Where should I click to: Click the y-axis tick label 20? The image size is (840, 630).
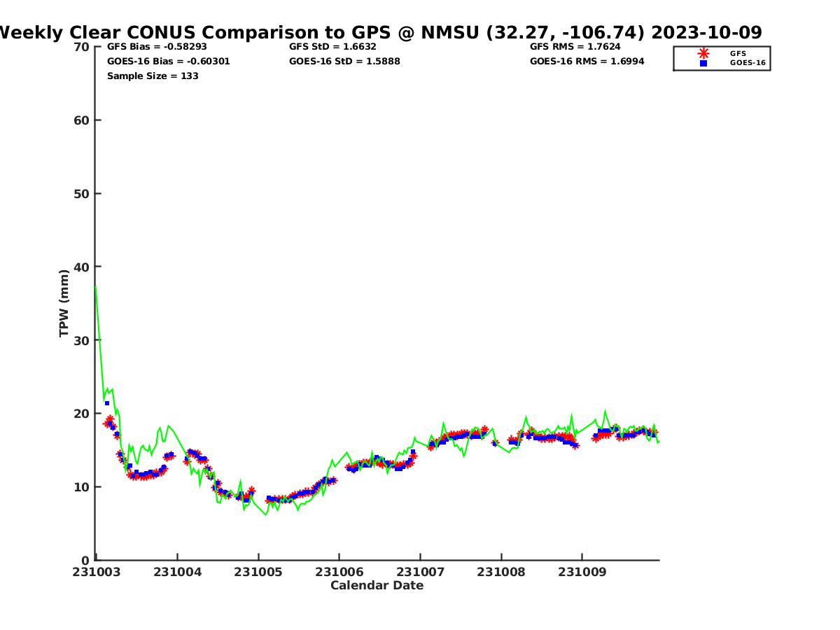[x=81, y=414]
